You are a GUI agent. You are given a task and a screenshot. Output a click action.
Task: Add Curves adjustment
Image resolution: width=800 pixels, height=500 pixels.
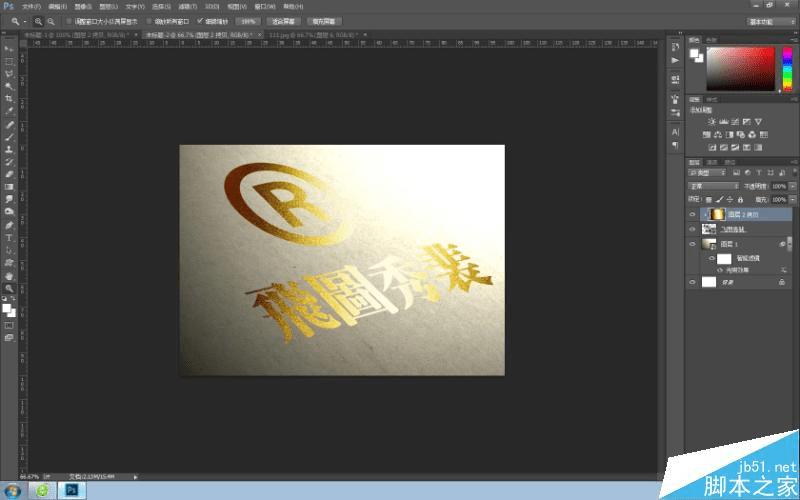point(735,121)
